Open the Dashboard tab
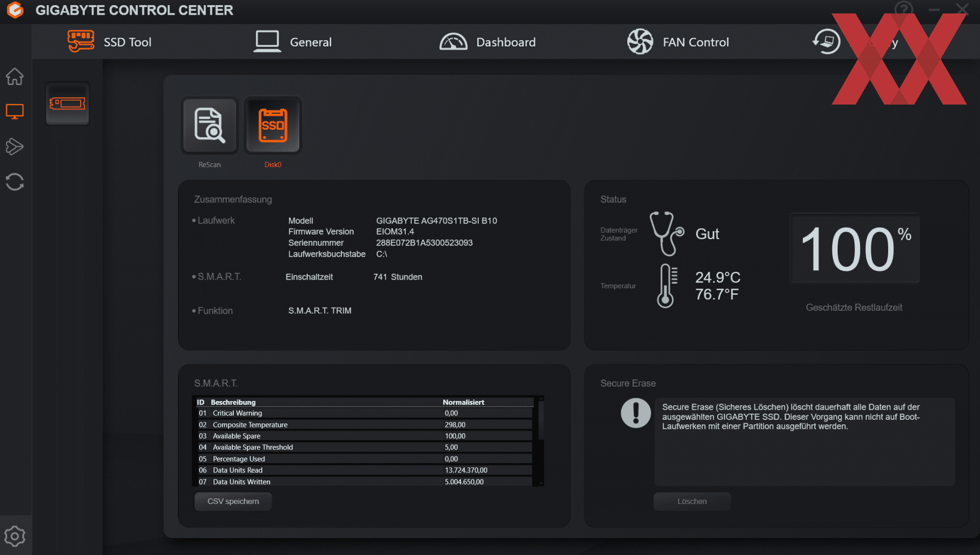Viewport: 980px width, 555px height. coord(487,42)
